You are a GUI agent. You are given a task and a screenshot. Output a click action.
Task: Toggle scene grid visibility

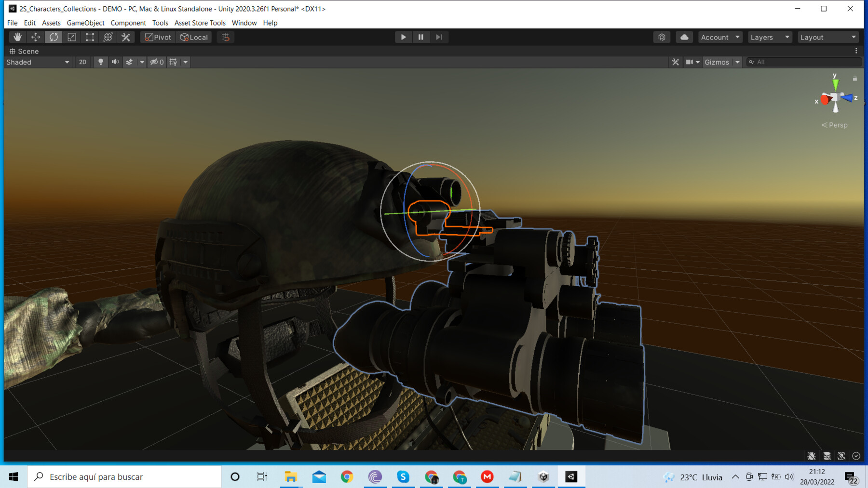[173, 62]
